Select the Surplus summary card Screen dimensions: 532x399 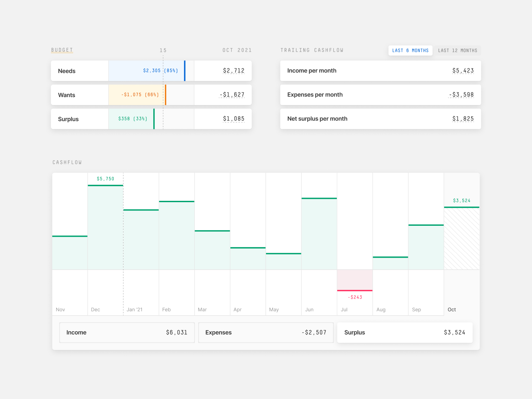coord(405,332)
